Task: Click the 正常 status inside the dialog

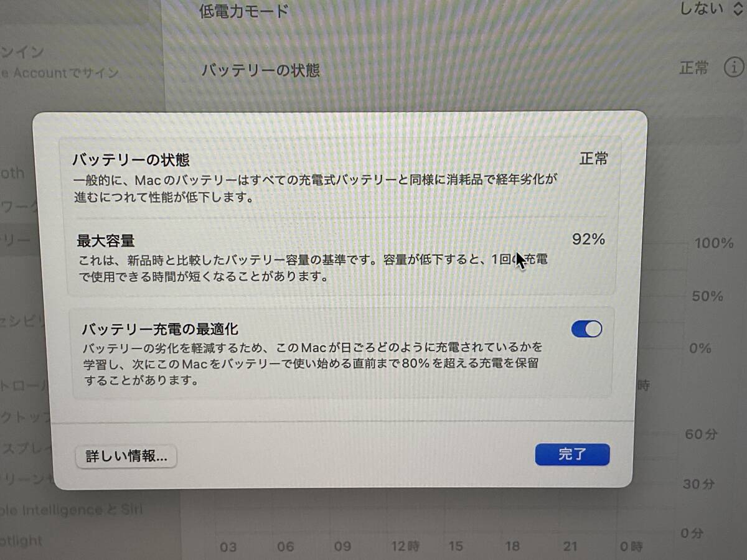Action: click(593, 159)
